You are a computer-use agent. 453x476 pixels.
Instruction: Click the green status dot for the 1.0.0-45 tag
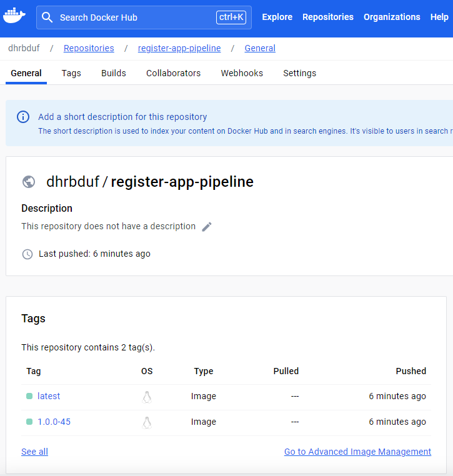pos(29,422)
